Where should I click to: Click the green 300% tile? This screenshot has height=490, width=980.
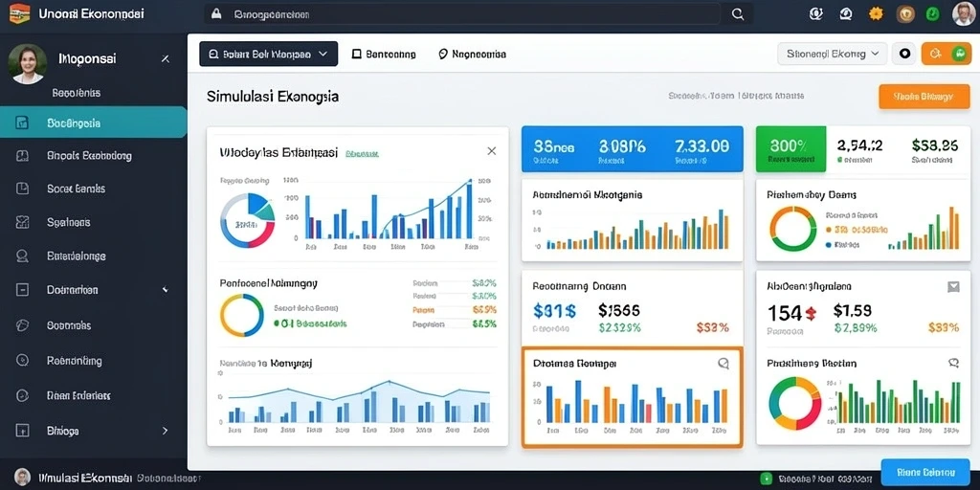pyautogui.click(x=791, y=148)
